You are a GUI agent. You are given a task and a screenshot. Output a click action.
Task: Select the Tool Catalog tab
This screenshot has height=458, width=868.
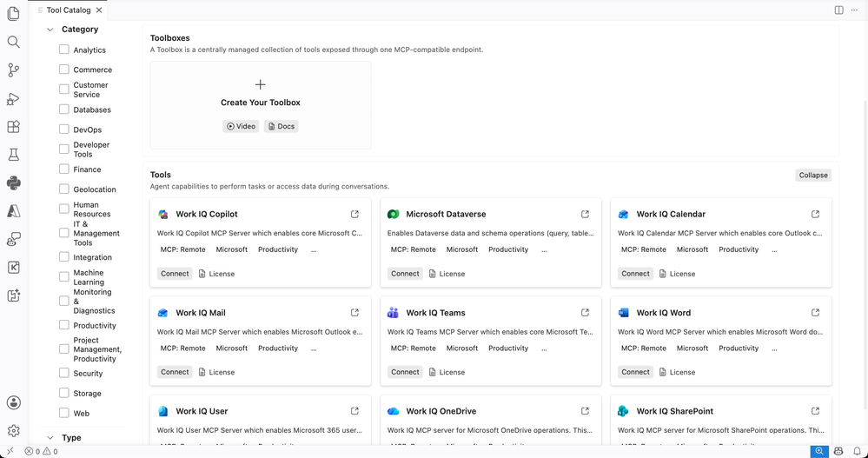(69, 10)
